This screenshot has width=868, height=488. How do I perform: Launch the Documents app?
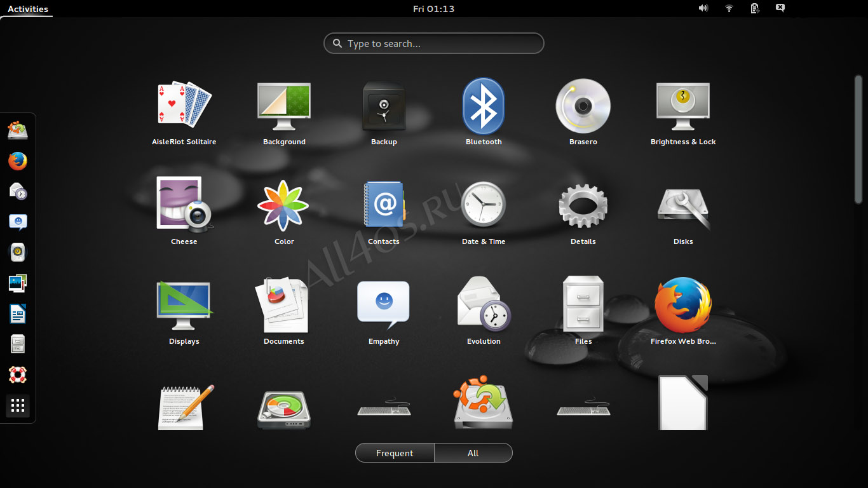(x=284, y=305)
